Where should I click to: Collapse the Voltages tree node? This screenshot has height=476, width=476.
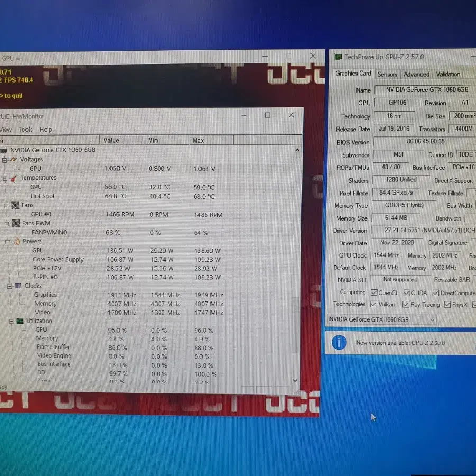[x=5, y=160]
